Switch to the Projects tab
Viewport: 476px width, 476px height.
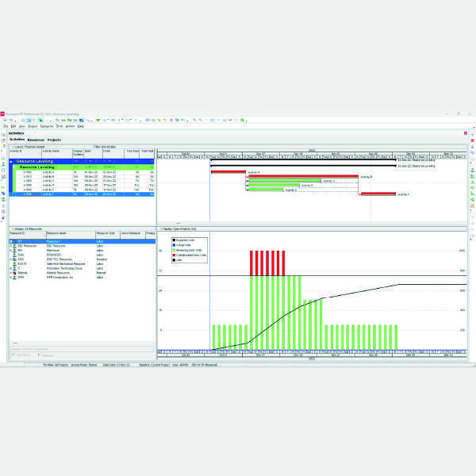pos(54,140)
